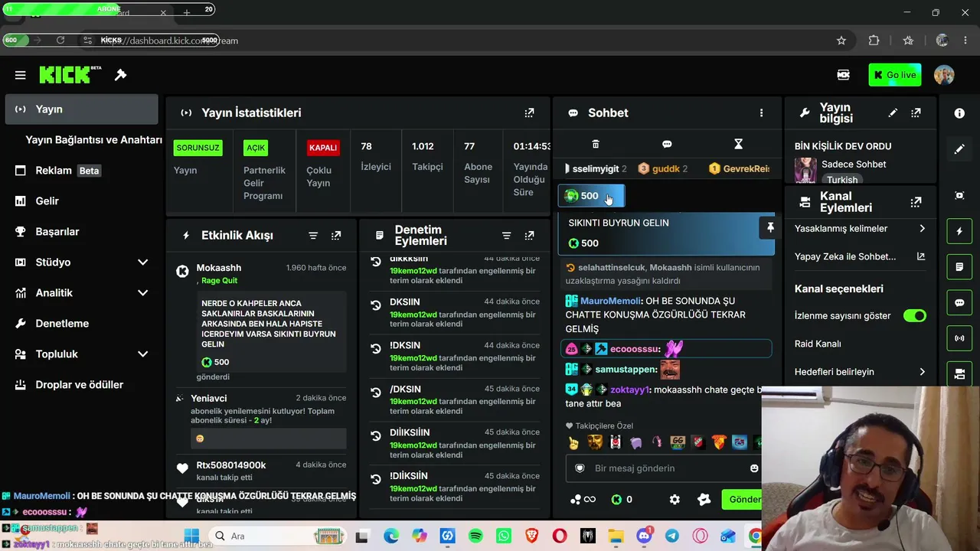This screenshot has width=980, height=551.
Task: Focus the Bir mesaj gönderin input
Action: coord(665,468)
